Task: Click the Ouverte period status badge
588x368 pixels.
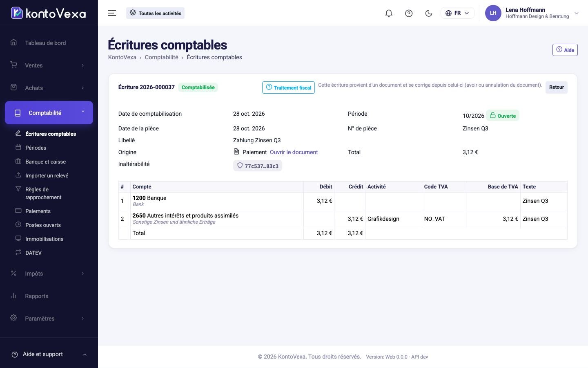Action: point(503,116)
